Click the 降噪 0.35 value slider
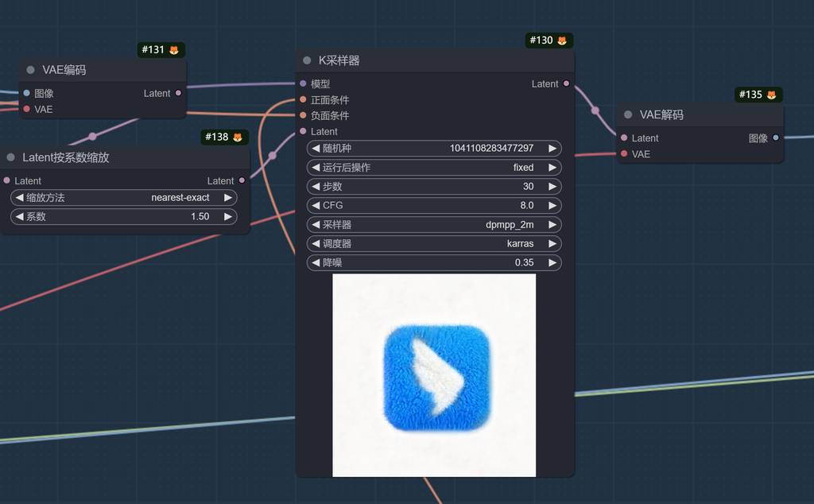814x504 pixels. click(x=434, y=262)
